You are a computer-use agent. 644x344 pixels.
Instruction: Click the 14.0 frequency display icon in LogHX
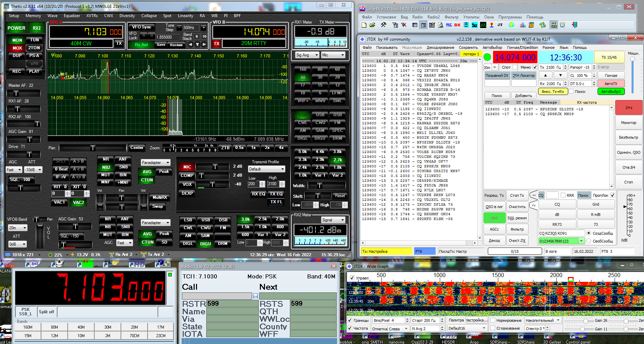tap(554, 25)
